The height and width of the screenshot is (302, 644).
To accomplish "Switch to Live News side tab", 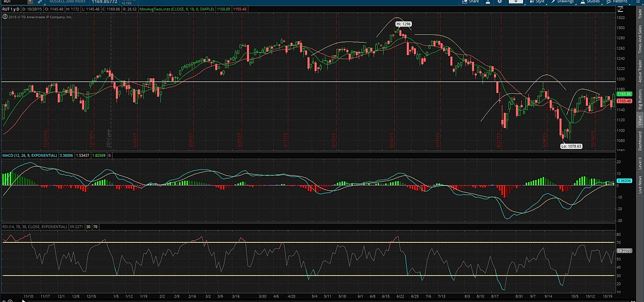I will click(x=639, y=185).
